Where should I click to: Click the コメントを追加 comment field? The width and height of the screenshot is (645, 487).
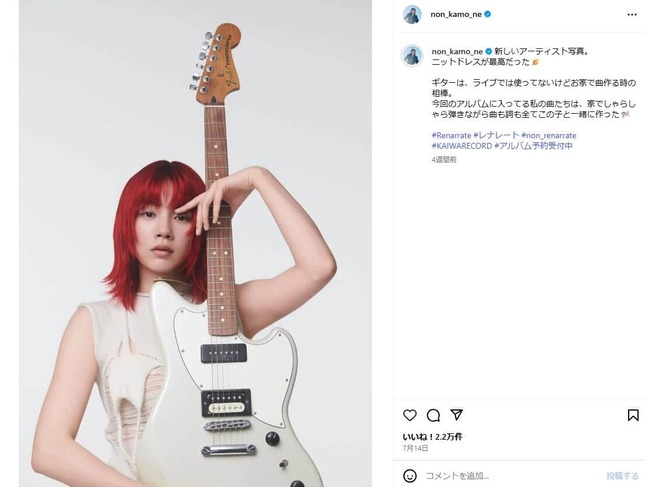(x=510, y=476)
